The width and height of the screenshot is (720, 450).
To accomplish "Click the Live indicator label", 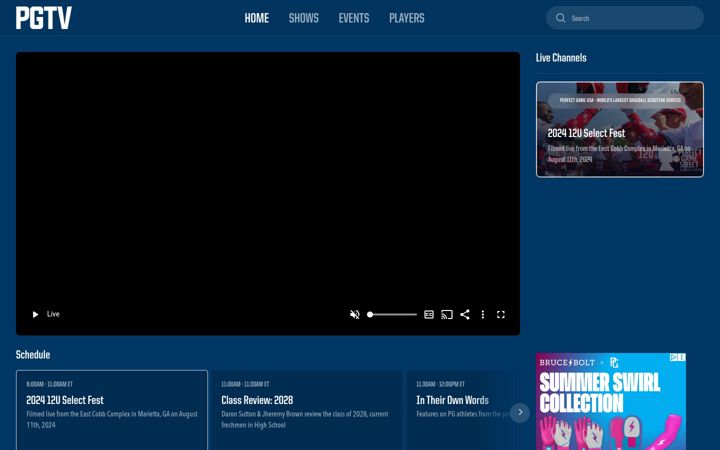I will (x=53, y=314).
